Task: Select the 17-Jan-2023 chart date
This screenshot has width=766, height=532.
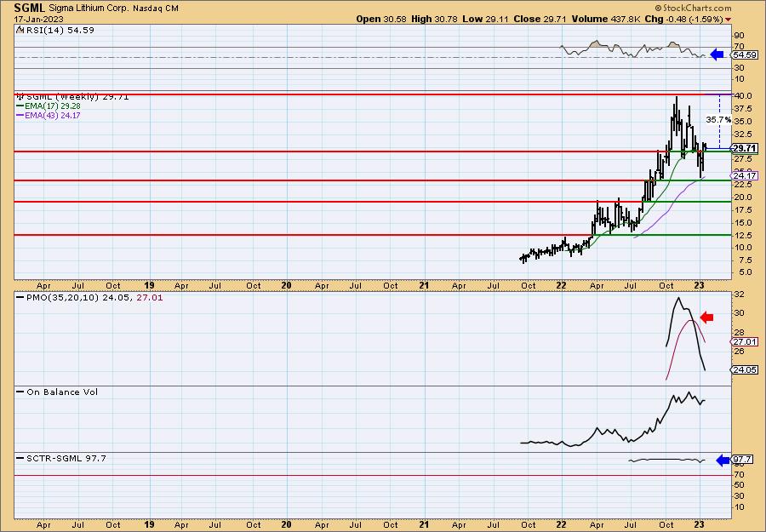Action: [x=38, y=19]
